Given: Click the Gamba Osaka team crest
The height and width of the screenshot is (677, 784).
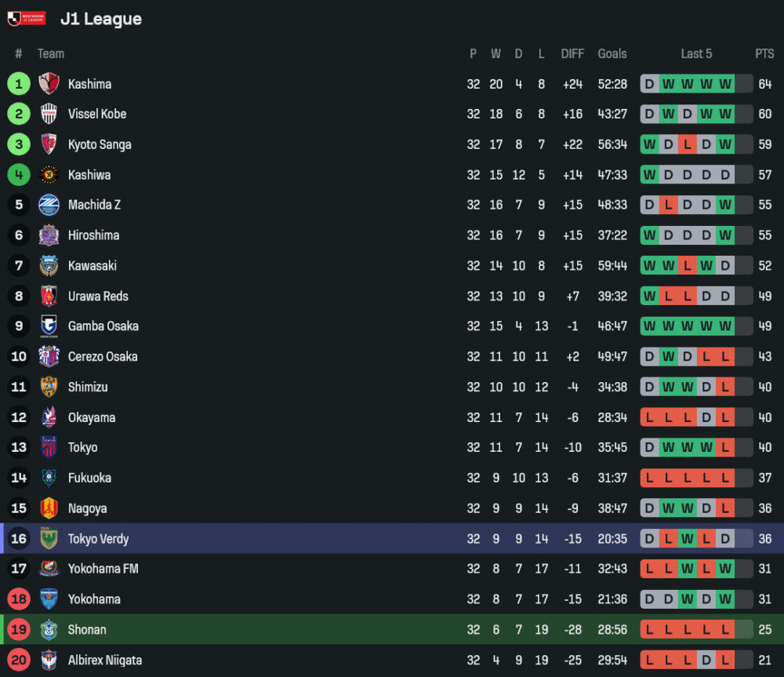Looking at the screenshot, I should click(49, 326).
